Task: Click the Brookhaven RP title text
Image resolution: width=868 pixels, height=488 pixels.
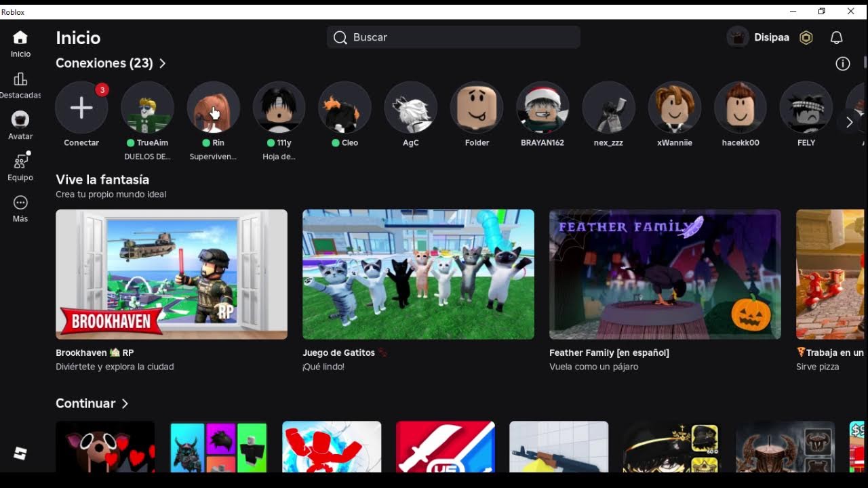Action: [x=95, y=352]
